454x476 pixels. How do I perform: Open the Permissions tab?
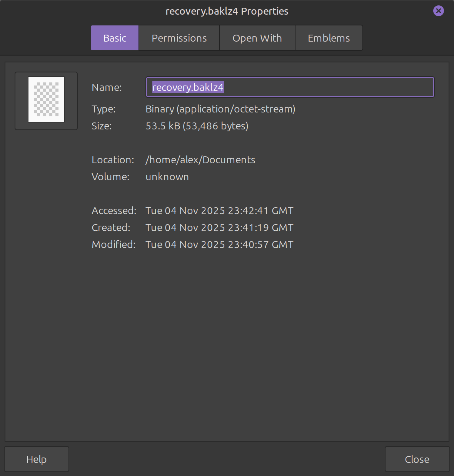click(x=179, y=38)
